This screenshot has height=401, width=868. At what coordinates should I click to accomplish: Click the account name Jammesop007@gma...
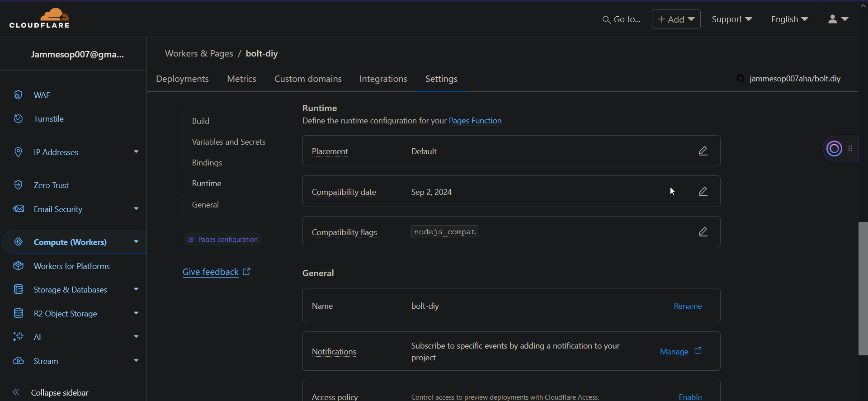click(77, 54)
